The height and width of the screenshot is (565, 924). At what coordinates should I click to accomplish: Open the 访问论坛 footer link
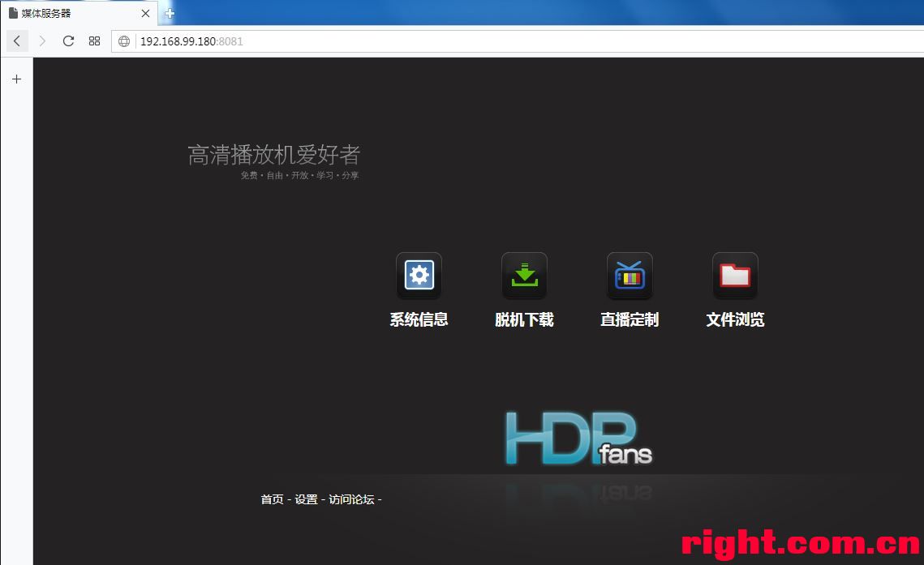pos(352,499)
